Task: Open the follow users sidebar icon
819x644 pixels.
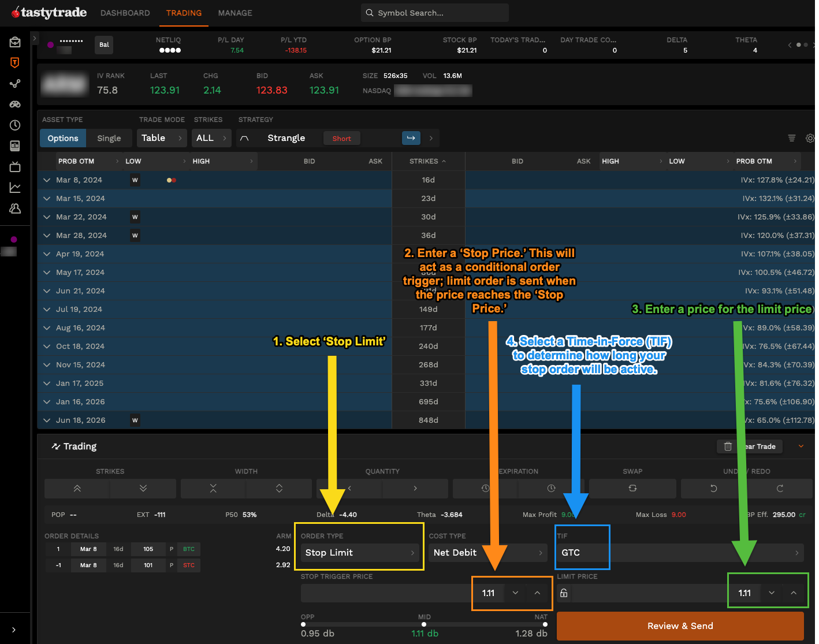Action: tap(15, 208)
